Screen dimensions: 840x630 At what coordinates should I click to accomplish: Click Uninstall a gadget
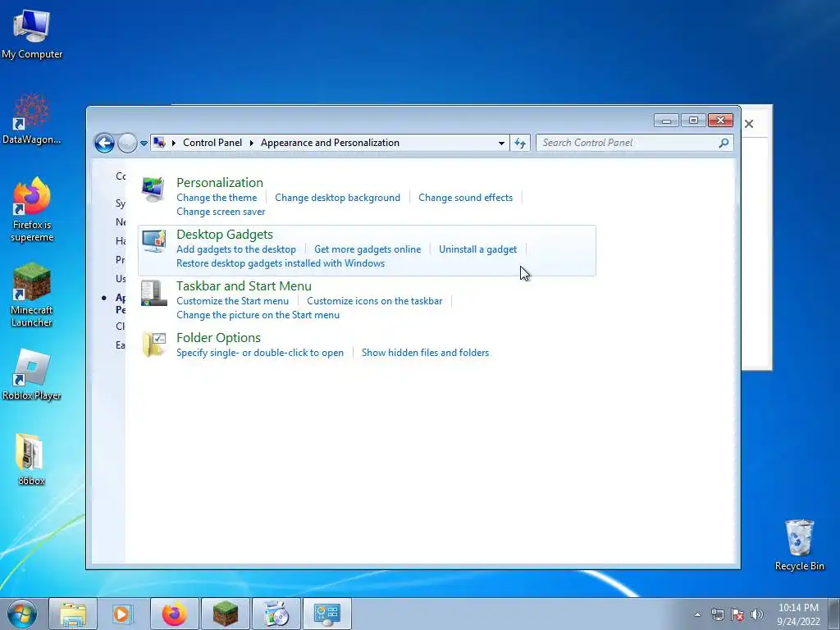(x=478, y=249)
